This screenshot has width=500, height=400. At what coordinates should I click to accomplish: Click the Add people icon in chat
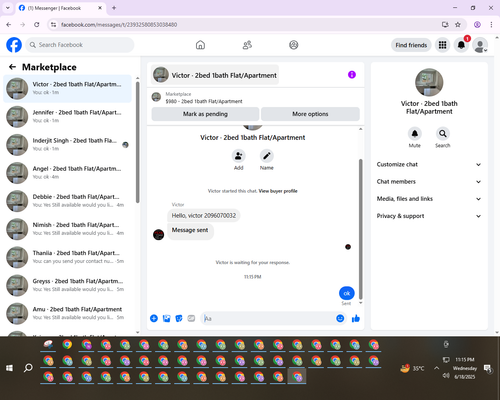click(x=239, y=156)
